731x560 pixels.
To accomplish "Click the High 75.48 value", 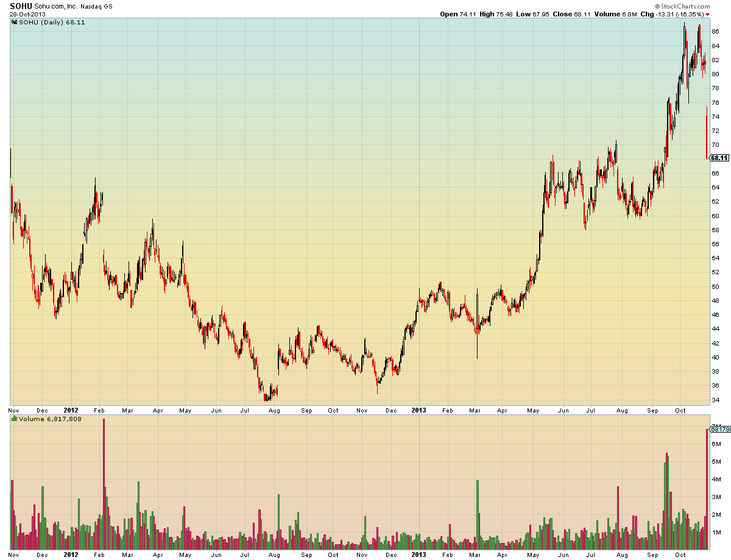I will coord(496,14).
